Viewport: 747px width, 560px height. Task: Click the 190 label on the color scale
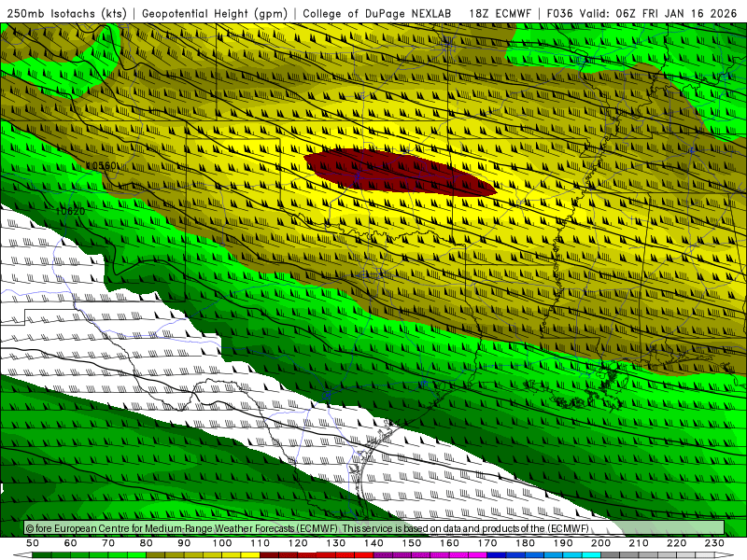[563, 543]
